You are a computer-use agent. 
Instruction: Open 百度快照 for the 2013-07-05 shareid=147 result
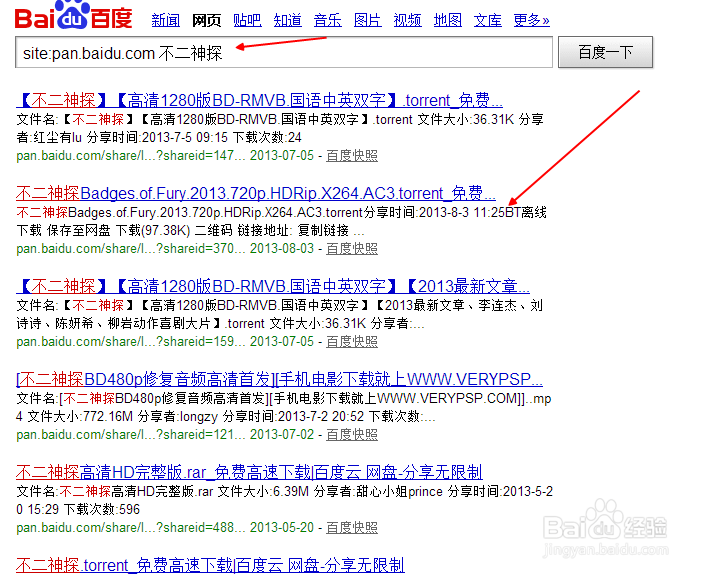352,156
